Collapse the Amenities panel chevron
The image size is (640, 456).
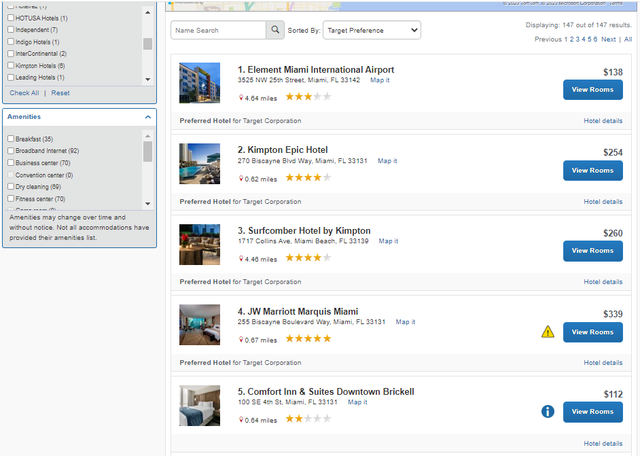point(148,117)
